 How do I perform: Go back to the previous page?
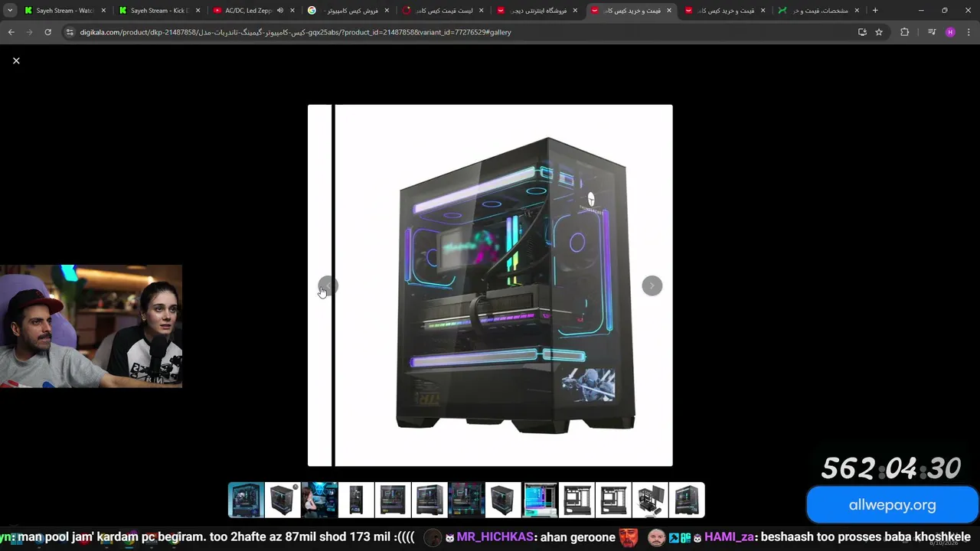pos(11,32)
